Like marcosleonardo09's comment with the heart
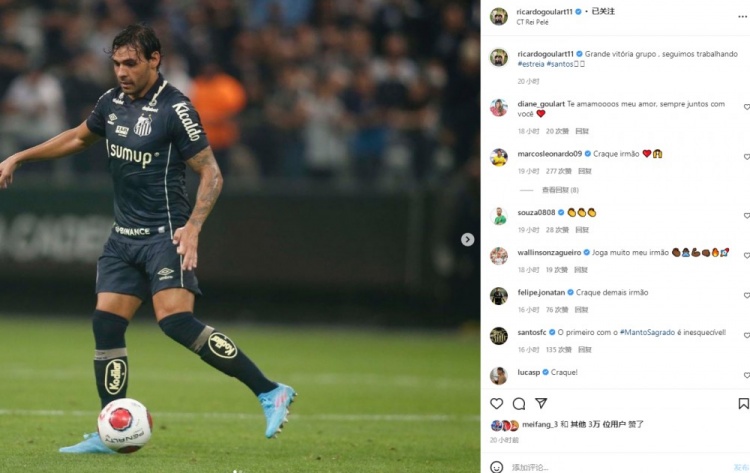 point(747,157)
